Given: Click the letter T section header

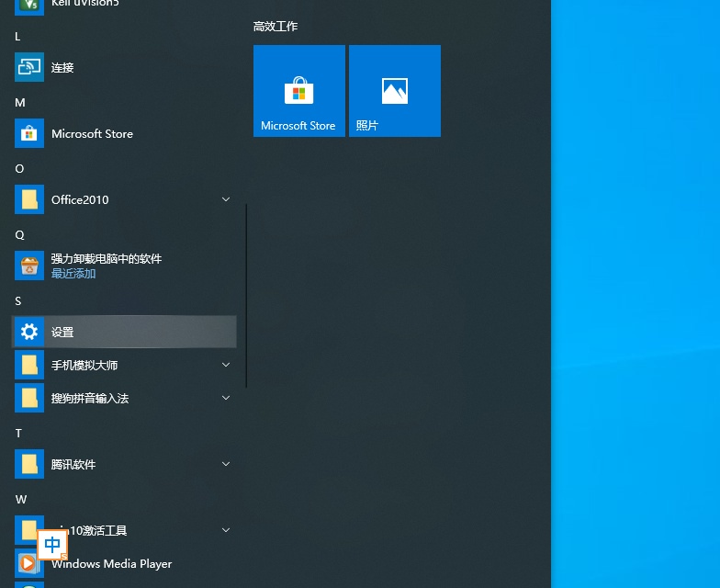Looking at the screenshot, I should [18, 434].
